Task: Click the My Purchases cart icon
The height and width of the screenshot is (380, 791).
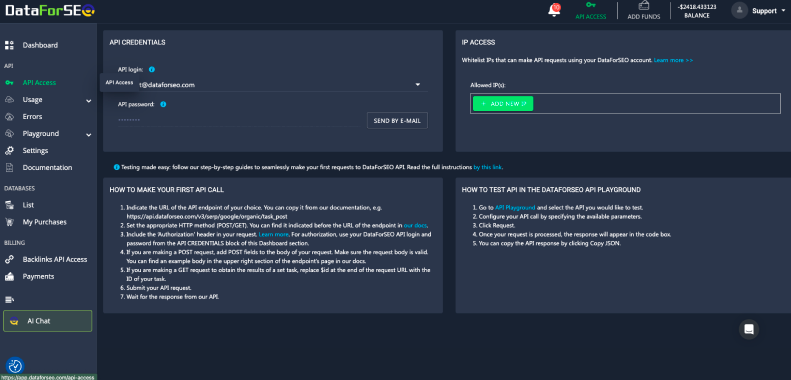Action: (9, 222)
